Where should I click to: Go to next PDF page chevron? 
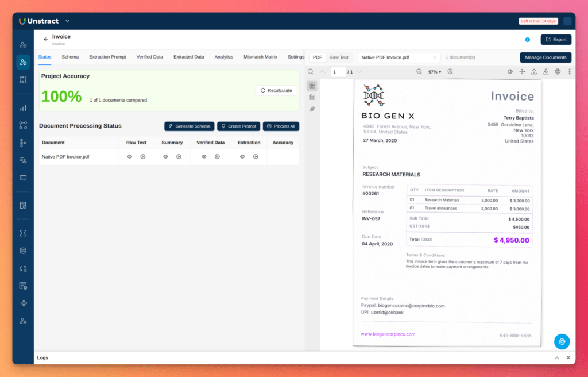pos(359,72)
